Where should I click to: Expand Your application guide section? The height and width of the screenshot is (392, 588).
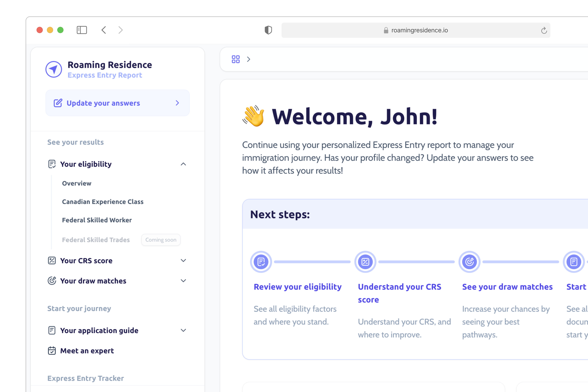point(183,330)
